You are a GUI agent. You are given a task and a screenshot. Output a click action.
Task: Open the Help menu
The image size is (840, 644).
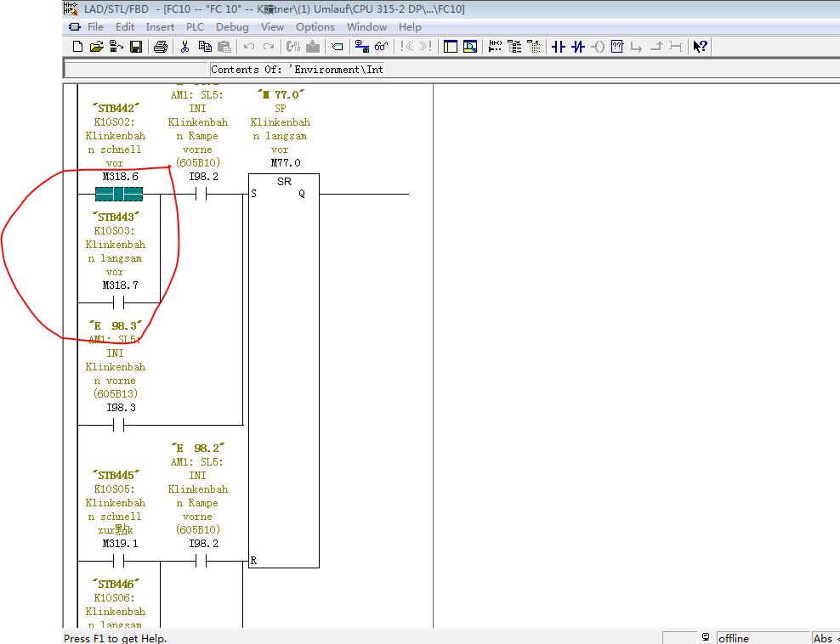tap(410, 27)
